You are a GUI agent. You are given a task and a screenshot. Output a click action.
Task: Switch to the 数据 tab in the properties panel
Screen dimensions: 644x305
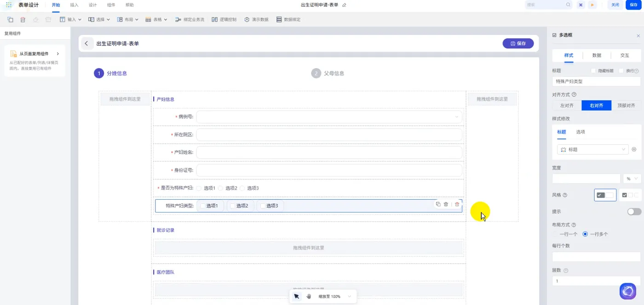(597, 55)
